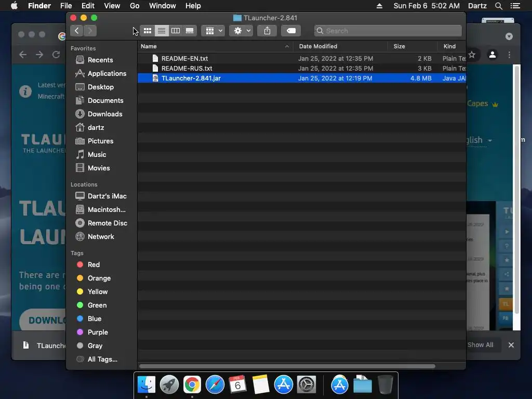Open the gear Action menu

click(241, 31)
